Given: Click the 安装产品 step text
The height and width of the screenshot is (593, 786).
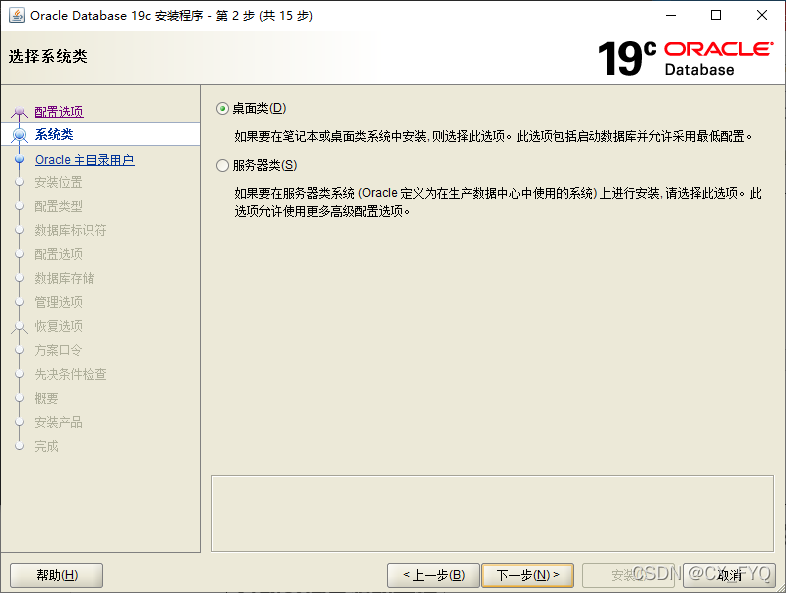Looking at the screenshot, I should [x=58, y=422].
